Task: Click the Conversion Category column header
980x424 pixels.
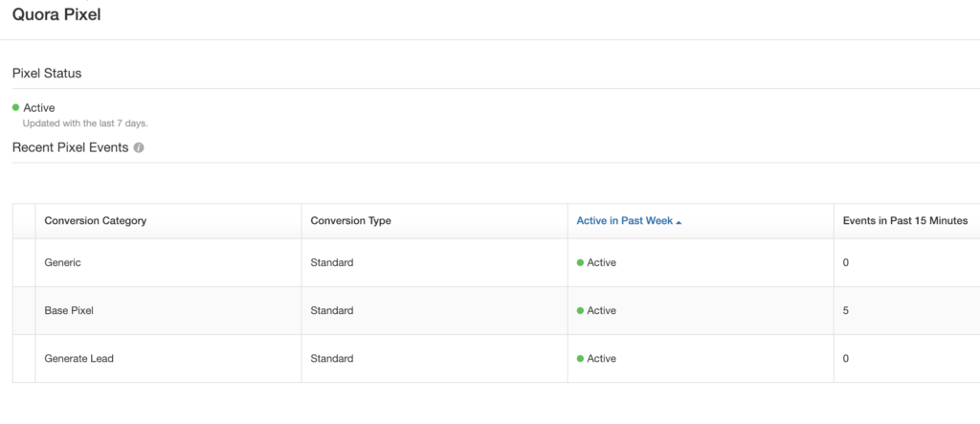Action: coord(96,221)
